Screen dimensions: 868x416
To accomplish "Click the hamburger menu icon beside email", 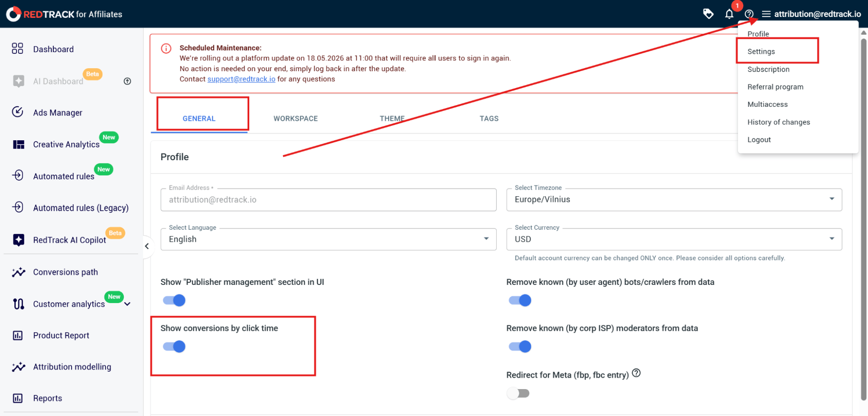I will [x=766, y=14].
